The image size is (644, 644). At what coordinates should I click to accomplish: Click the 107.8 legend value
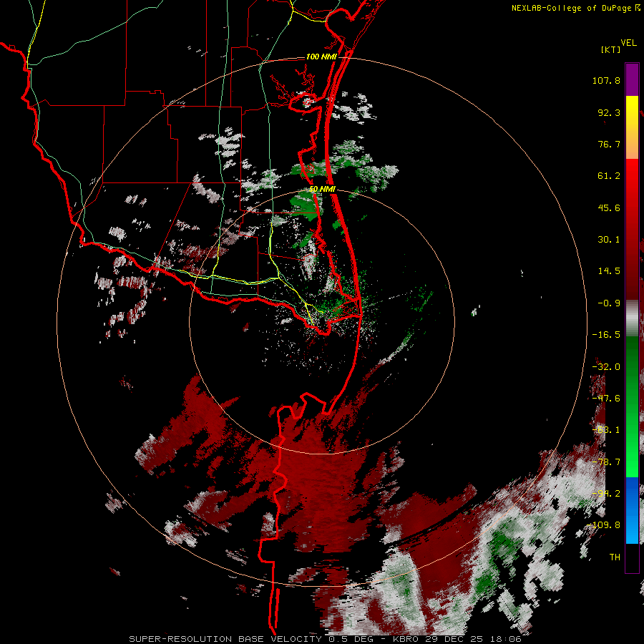pos(606,80)
